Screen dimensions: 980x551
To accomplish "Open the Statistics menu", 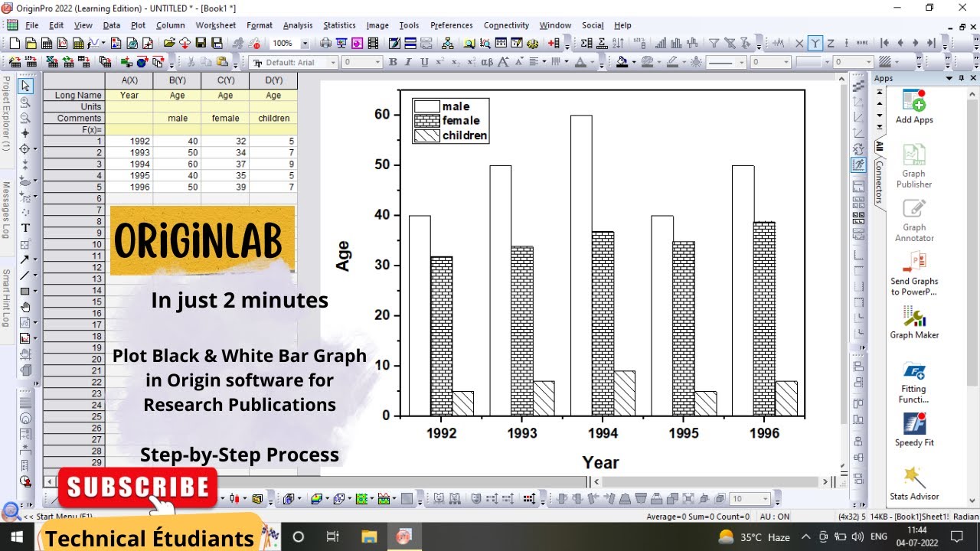I will click(339, 25).
